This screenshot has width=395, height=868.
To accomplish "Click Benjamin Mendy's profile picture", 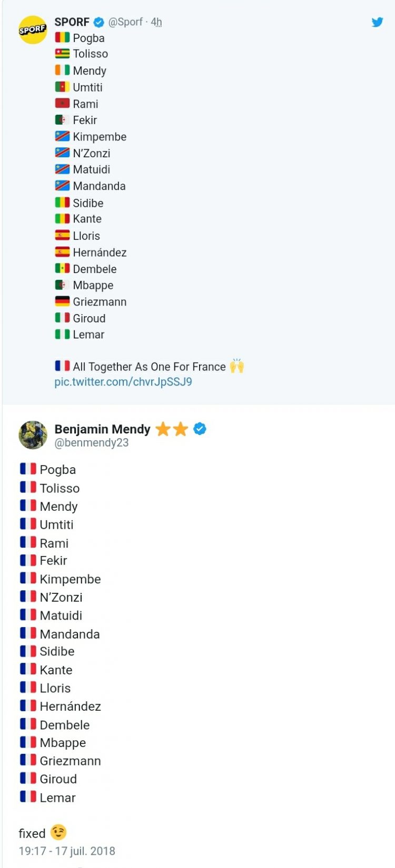I will (33, 435).
